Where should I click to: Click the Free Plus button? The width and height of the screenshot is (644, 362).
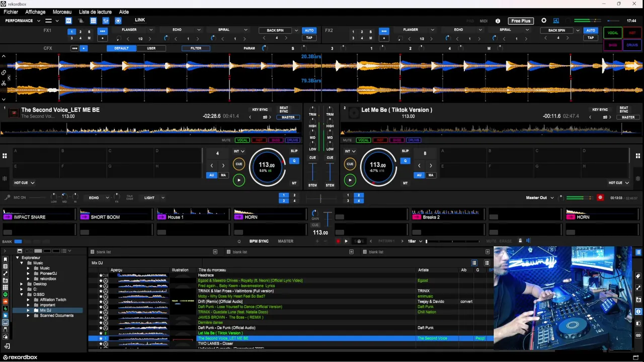520,21
